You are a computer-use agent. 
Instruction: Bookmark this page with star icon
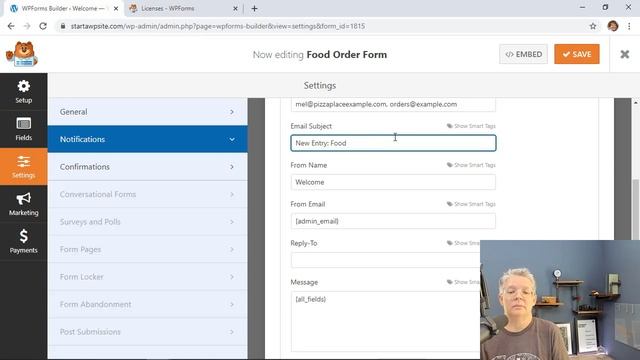(593, 26)
